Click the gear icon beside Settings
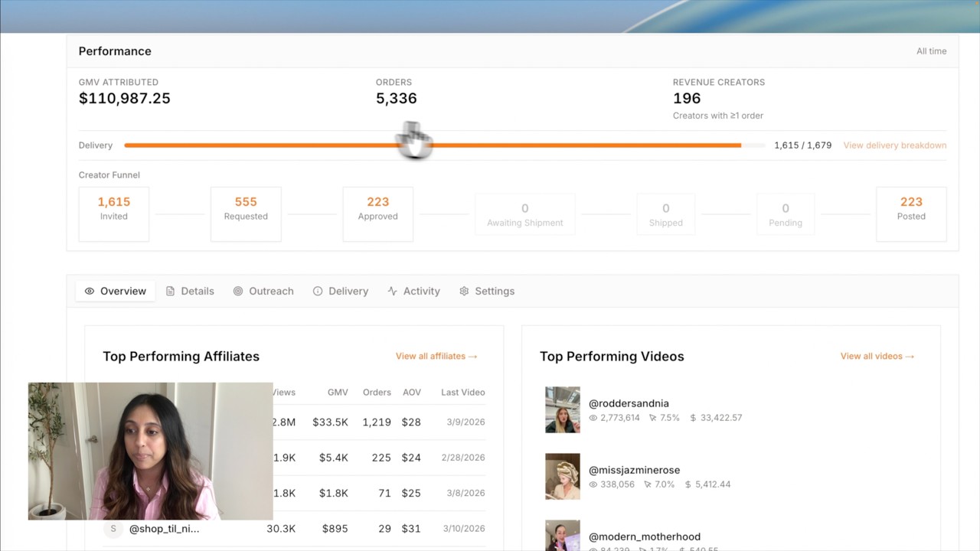Viewport: 980px width, 551px height. click(464, 291)
